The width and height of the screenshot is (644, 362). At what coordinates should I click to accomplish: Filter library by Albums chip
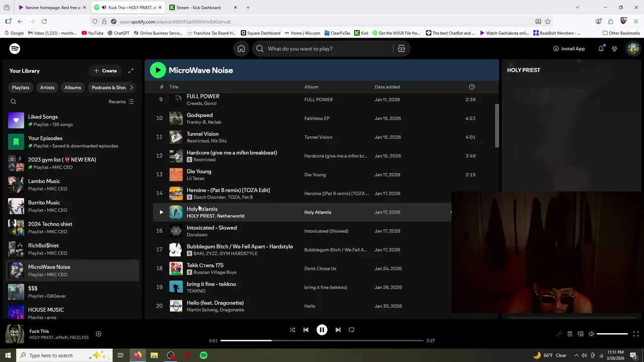coord(72,87)
